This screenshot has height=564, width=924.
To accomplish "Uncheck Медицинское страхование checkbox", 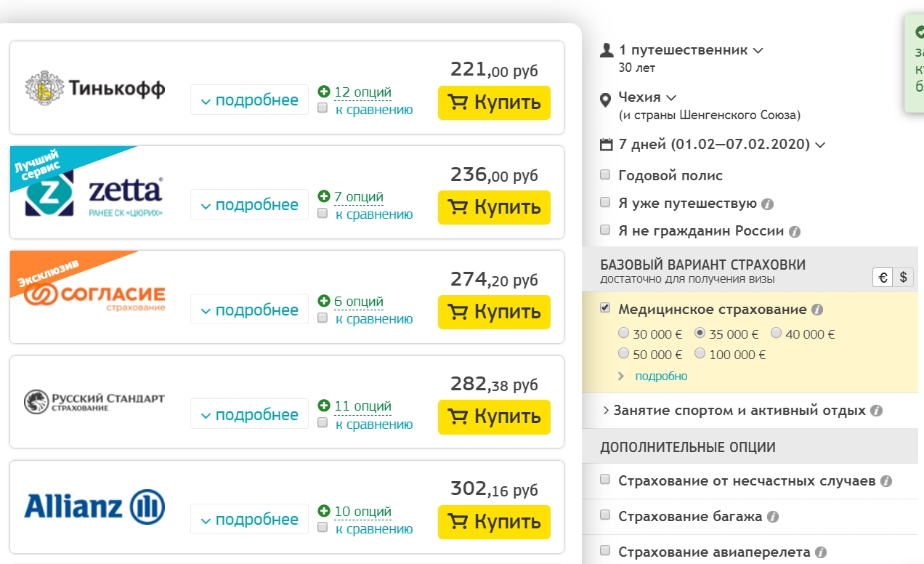I will pyautogui.click(x=605, y=309).
